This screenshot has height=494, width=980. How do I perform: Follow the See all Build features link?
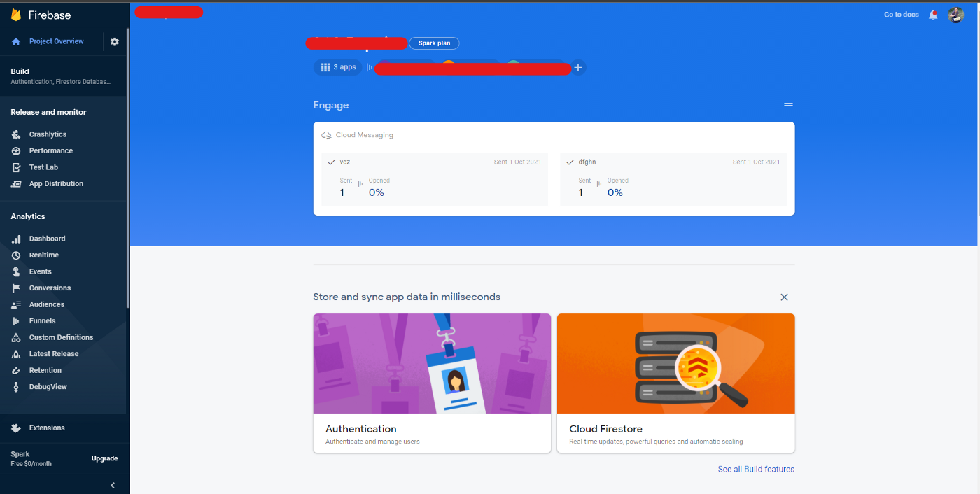756,469
